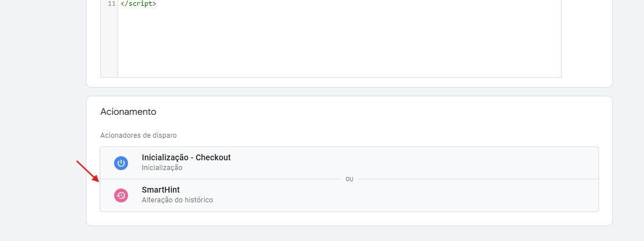Click line number 11 in gutter
This screenshot has height=241, width=644.
(112, 3)
